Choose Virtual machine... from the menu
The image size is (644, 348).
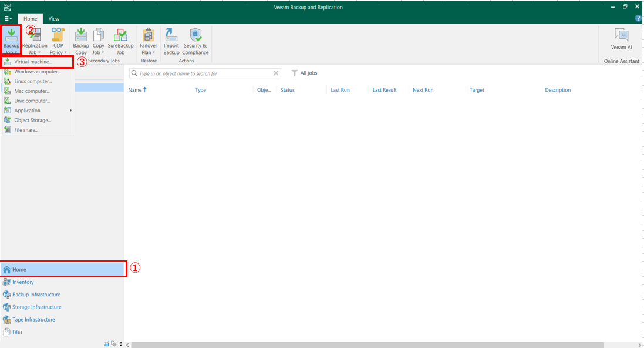coord(38,62)
